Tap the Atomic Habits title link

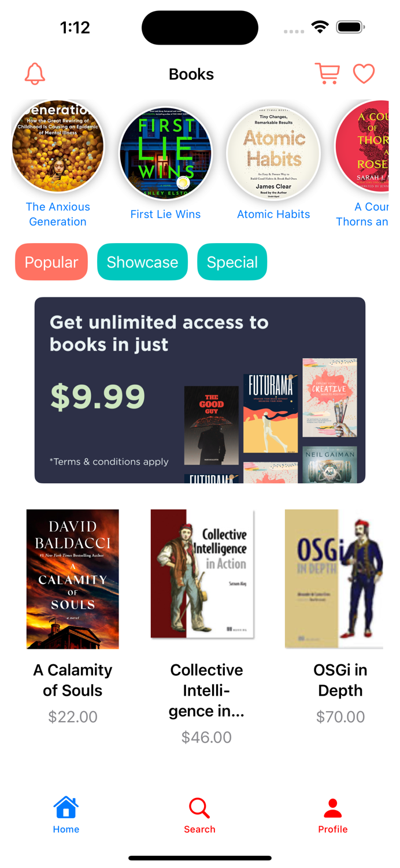coord(273,214)
